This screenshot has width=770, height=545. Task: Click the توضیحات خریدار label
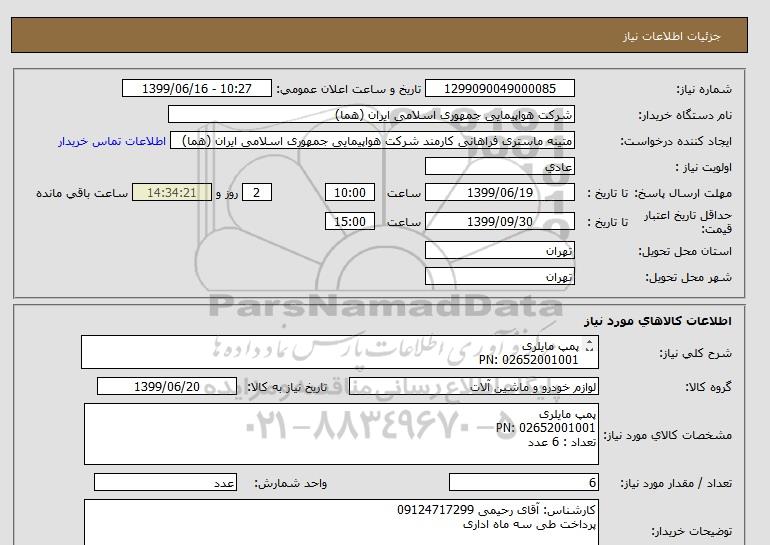click(x=691, y=531)
